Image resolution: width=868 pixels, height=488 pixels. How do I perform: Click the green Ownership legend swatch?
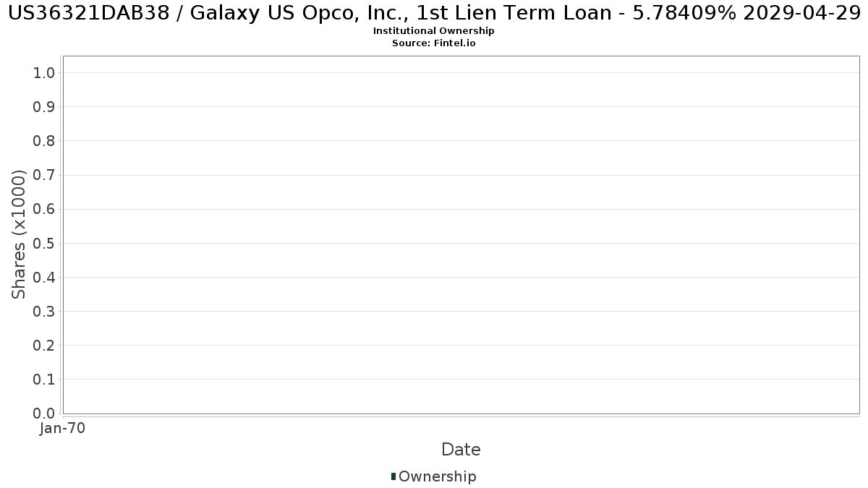coord(393,476)
